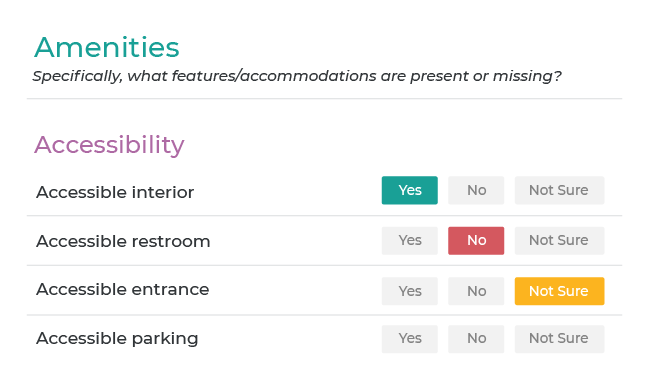
Task: Click the Accessible parking row label
Action: 117,339
